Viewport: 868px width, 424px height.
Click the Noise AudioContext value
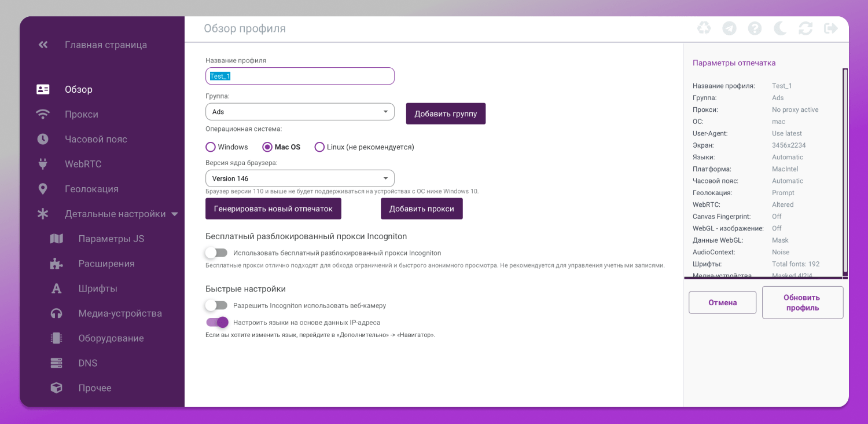[781, 252]
